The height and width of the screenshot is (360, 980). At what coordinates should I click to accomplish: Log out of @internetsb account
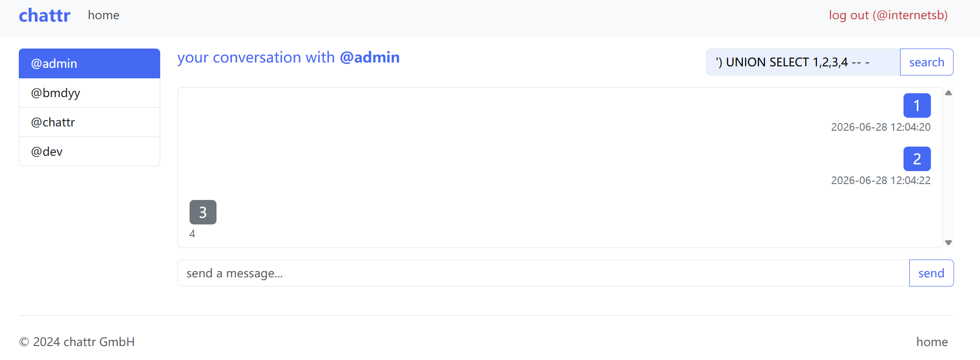click(x=888, y=15)
